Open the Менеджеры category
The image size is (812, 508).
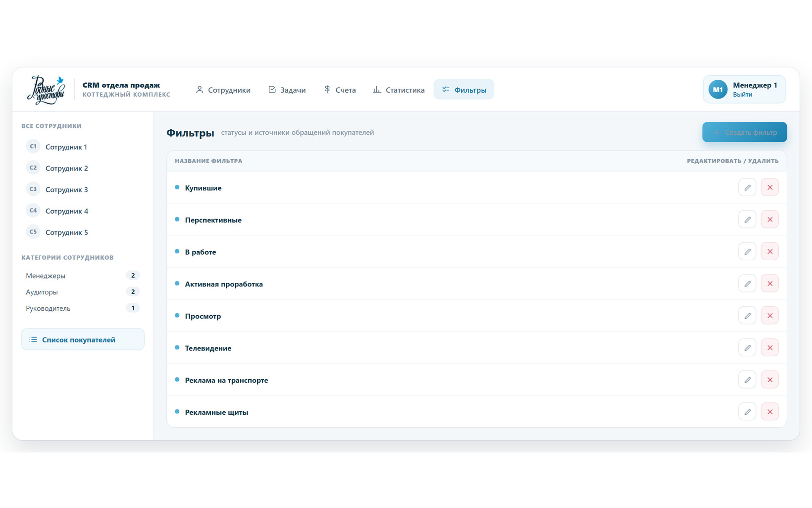(83, 276)
